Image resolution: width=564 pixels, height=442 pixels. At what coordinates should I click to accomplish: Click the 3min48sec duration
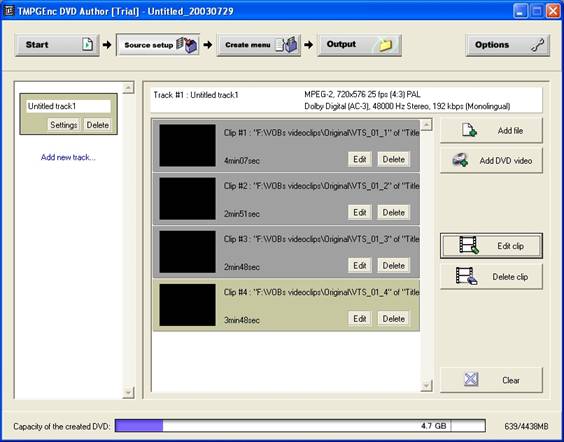[x=242, y=320]
